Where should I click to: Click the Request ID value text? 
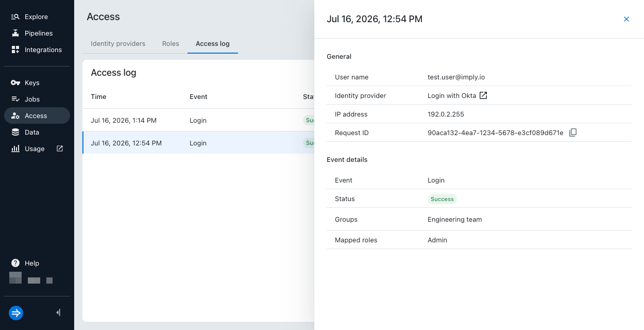(496, 133)
